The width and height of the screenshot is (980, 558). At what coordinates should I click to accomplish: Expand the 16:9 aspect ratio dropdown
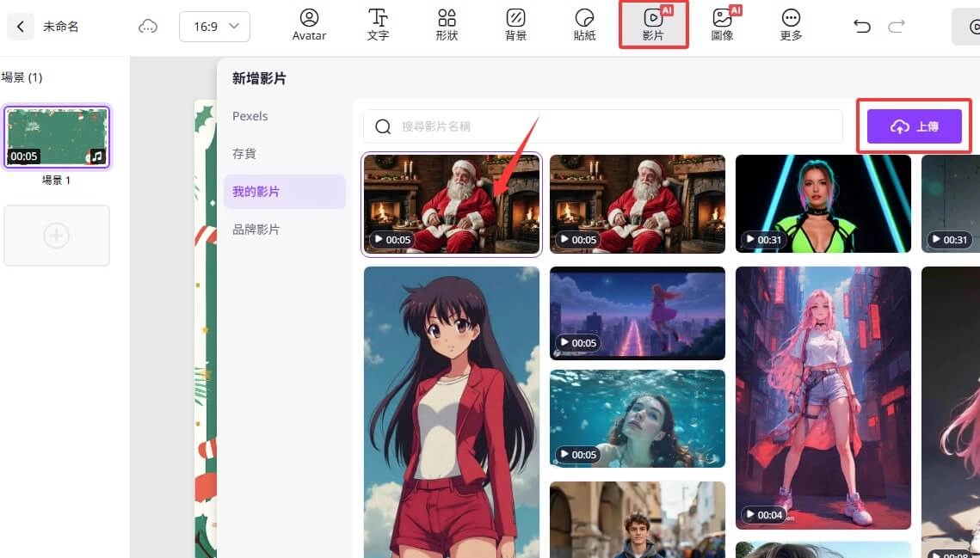pyautogui.click(x=214, y=27)
